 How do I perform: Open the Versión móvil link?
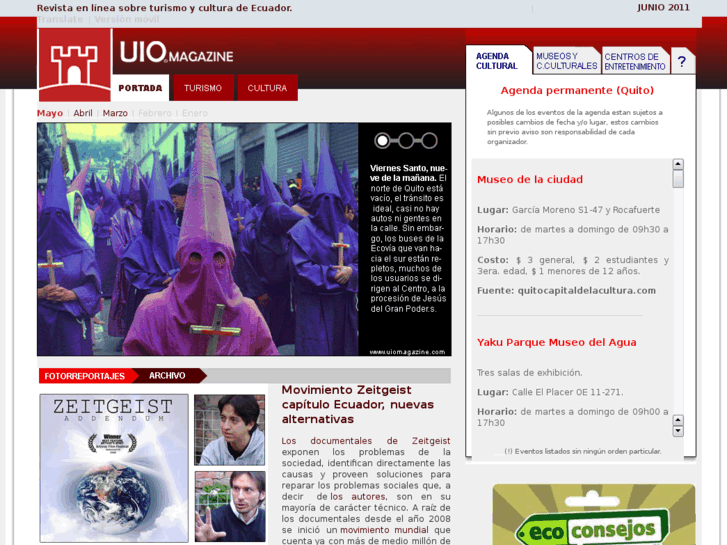pos(127,19)
